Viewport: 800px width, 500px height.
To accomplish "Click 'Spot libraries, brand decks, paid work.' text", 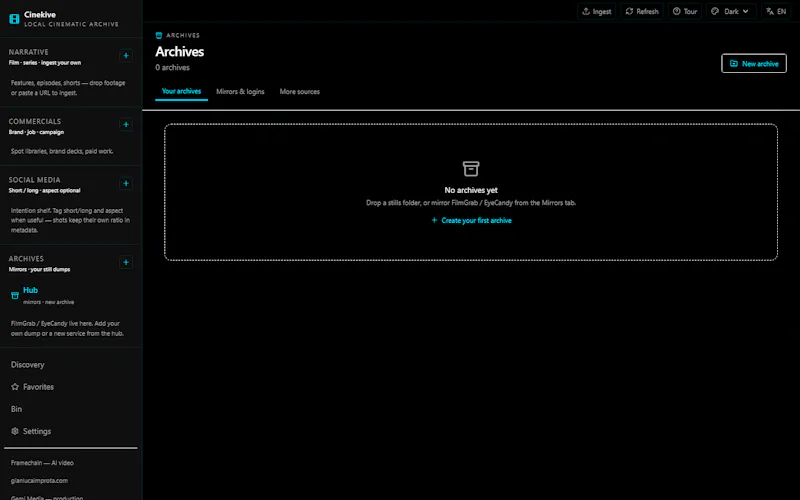I will point(62,151).
